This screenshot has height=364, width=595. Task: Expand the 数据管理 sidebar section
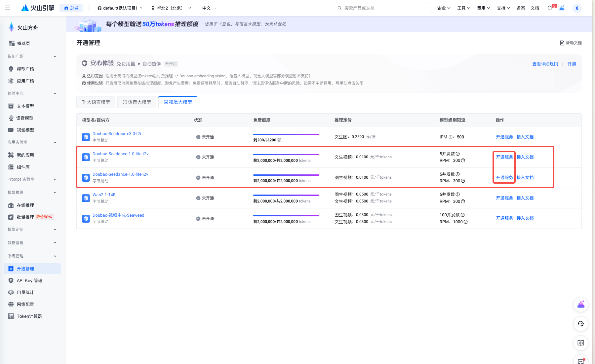point(55,243)
